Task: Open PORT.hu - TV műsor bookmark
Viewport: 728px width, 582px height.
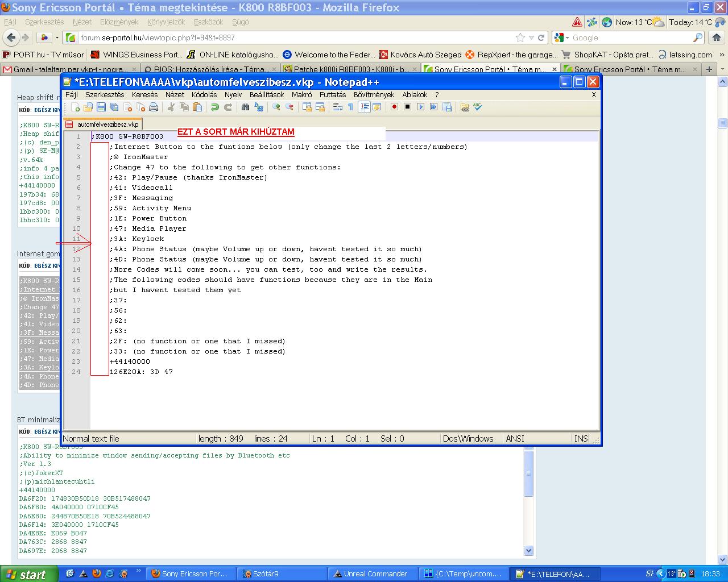Action: click(43, 55)
